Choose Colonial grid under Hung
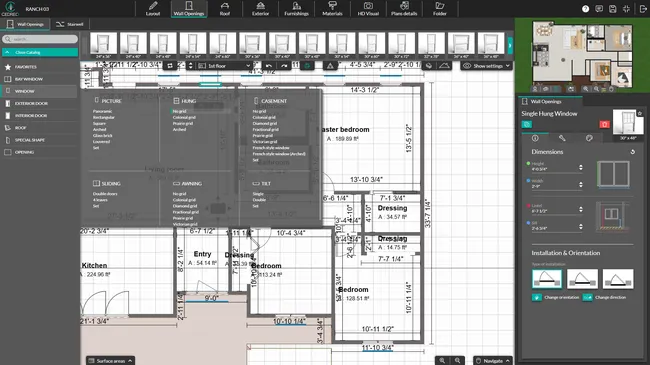This screenshot has height=365, width=650. click(x=184, y=117)
